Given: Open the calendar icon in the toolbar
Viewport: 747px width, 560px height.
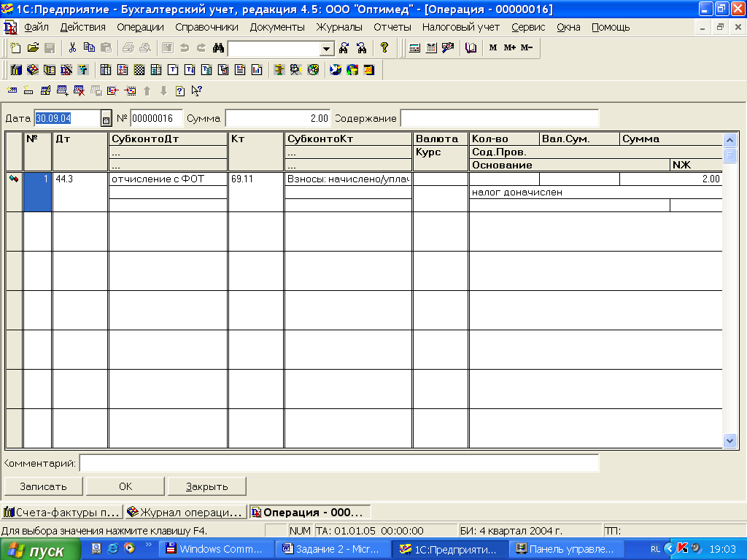Looking at the screenshot, I should point(431,48).
